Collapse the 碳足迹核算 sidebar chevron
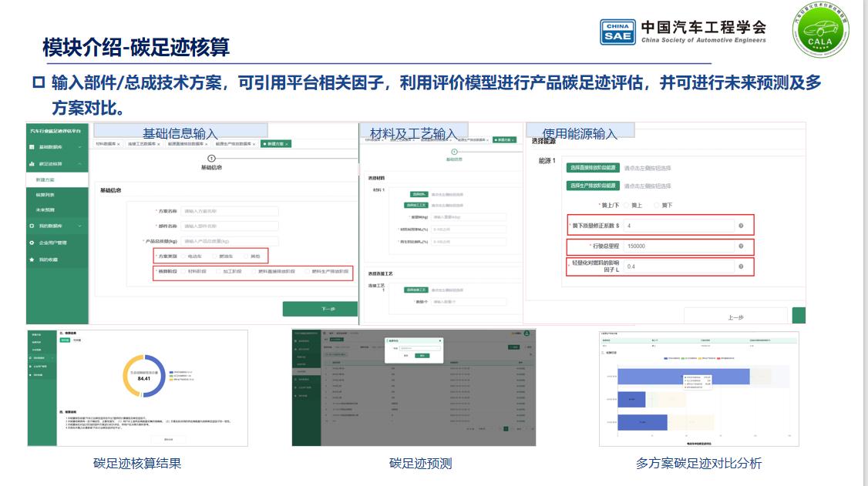This screenshot has width=868, height=486. pyautogui.click(x=80, y=163)
